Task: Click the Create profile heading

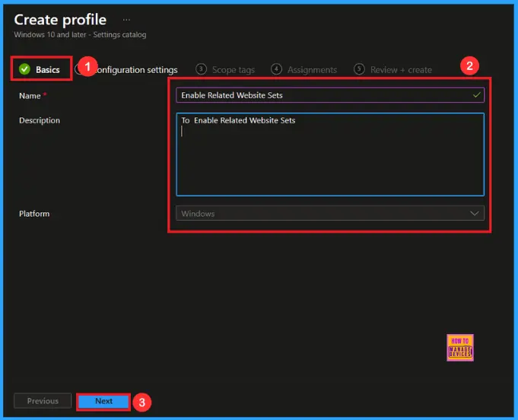Action: click(x=60, y=20)
